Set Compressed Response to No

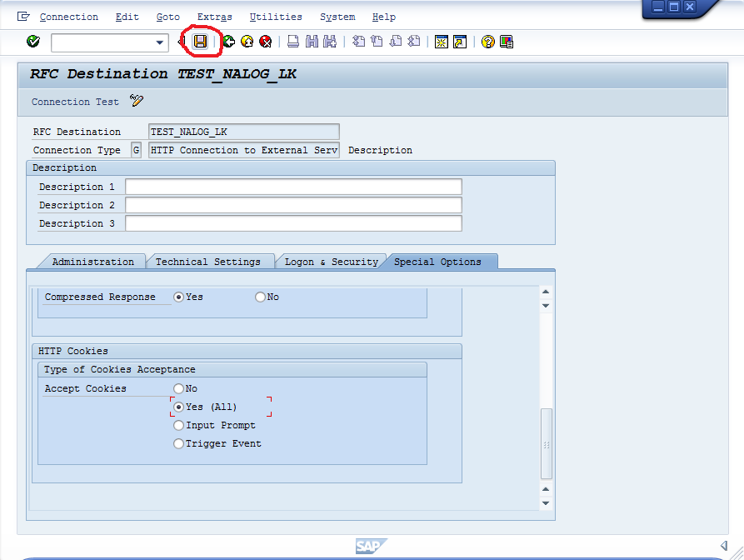click(260, 297)
